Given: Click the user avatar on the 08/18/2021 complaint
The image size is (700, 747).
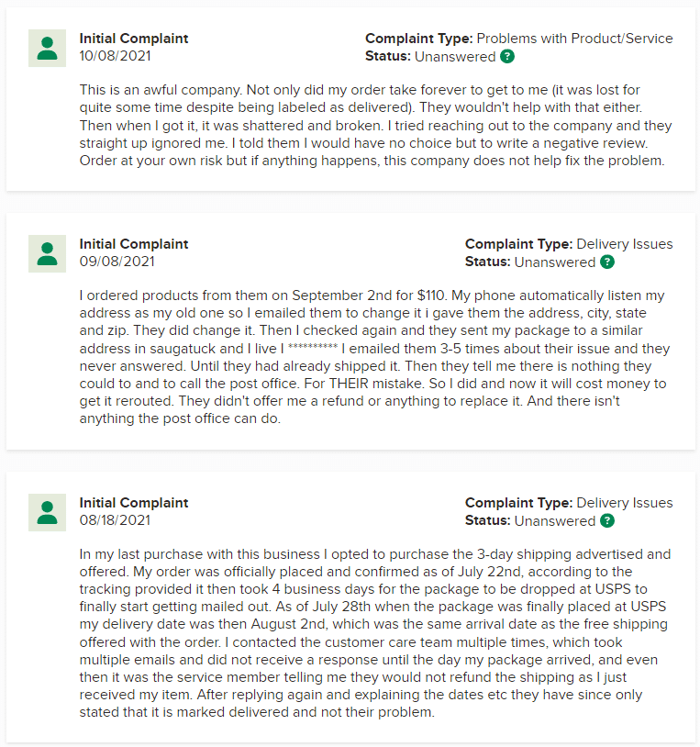Looking at the screenshot, I should point(47,512).
